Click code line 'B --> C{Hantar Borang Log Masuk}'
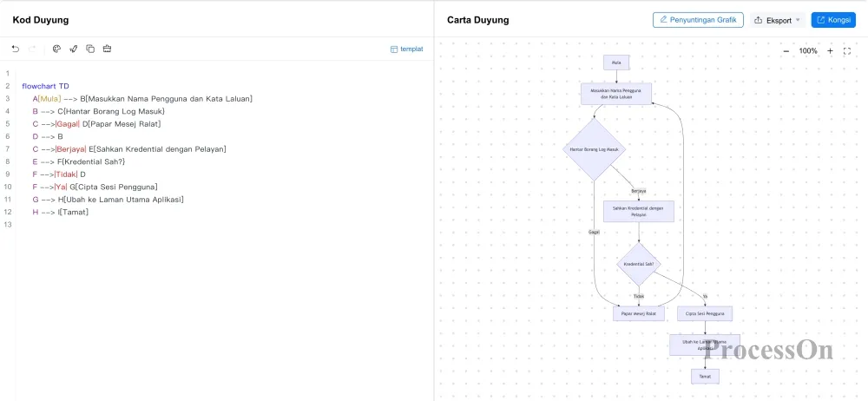Viewport: 868px width, 401px height. pos(99,111)
